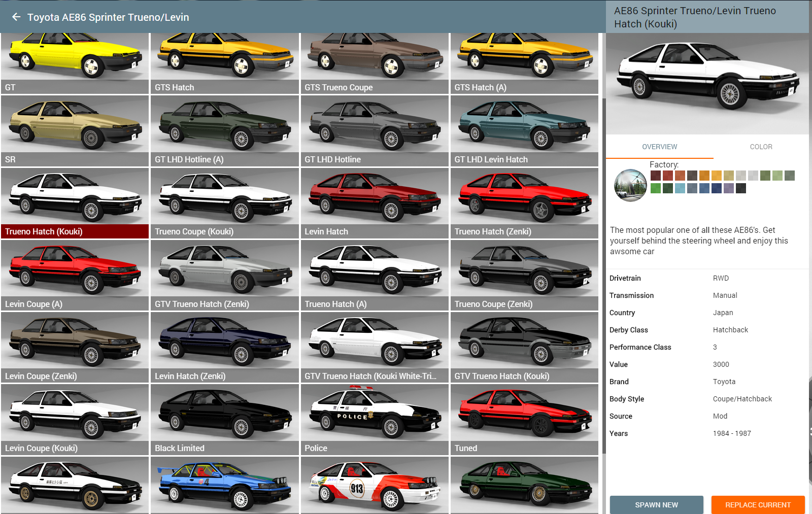812x514 pixels.
Task: Pick the Police configuration card
Action: 375,420
